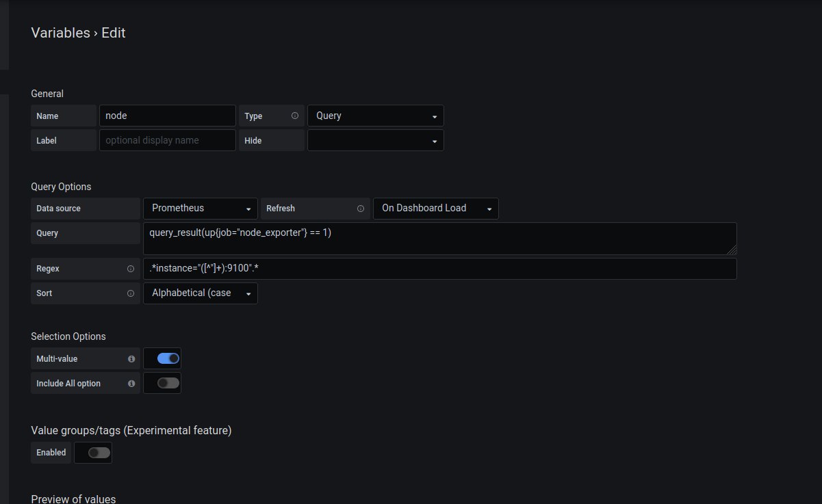Click the Selection Options section heading
Viewport: 822px width, 504px height.
coord(68,336)
